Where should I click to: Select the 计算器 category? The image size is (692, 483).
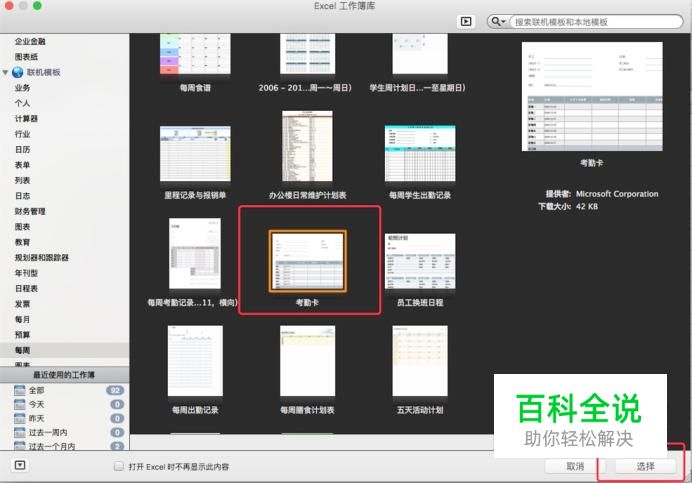tap(26, 119)
